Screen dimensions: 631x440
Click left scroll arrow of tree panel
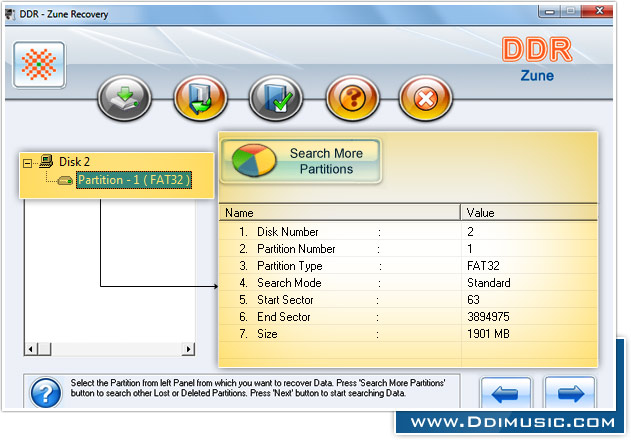[31, 349]
